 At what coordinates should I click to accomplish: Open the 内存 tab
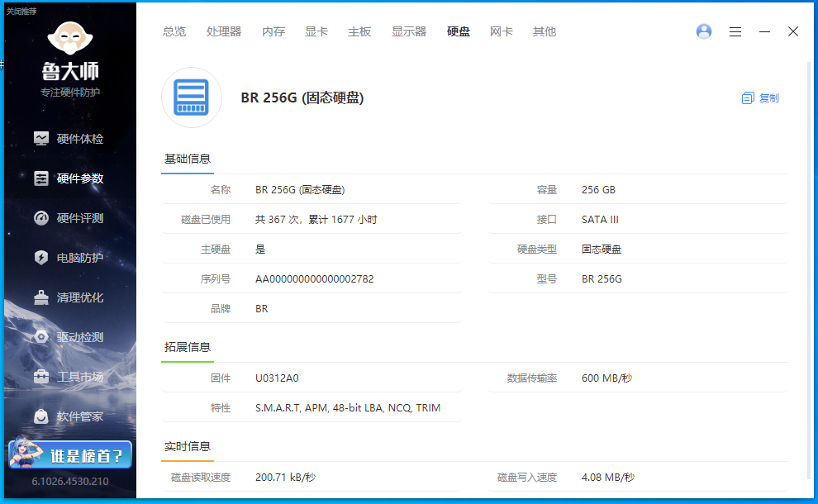[273, 31]
